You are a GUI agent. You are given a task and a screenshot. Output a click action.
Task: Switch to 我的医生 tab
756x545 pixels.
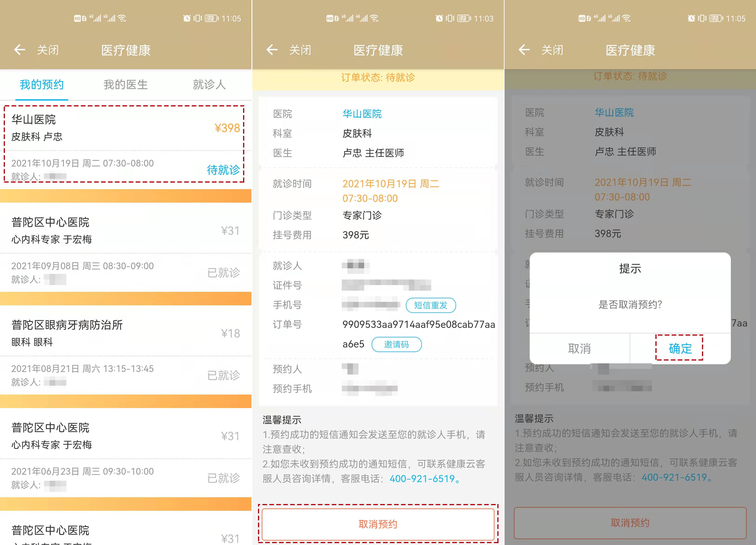[126, 84]
